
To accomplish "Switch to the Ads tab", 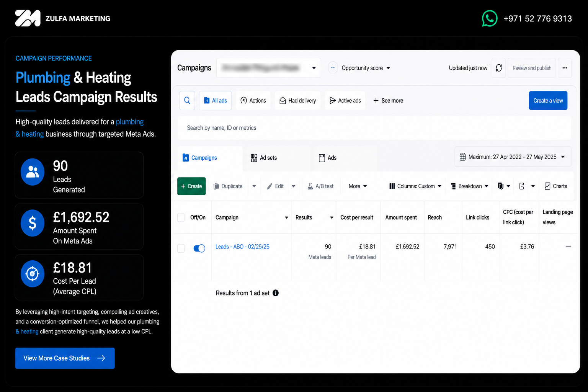I will point(328,158).
